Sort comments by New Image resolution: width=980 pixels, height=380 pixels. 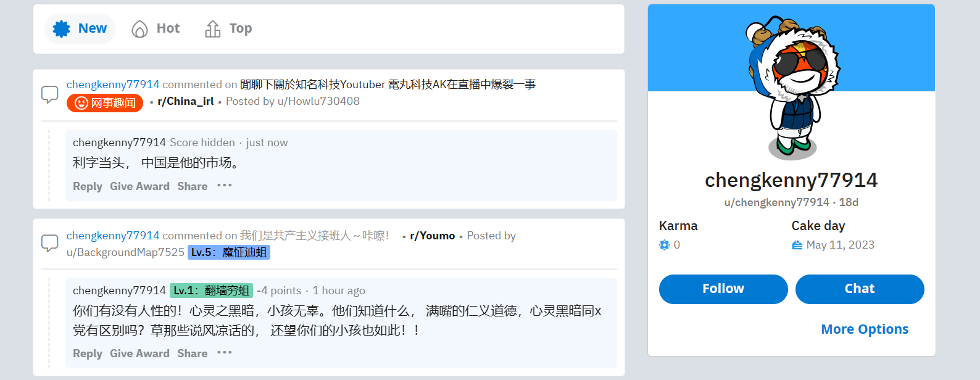[x=80, y=29]
